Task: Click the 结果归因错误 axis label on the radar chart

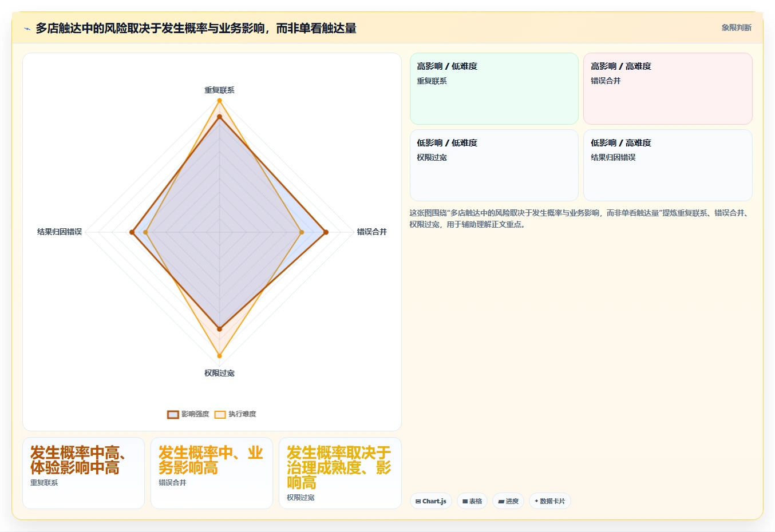Action: tap(60, 232)
